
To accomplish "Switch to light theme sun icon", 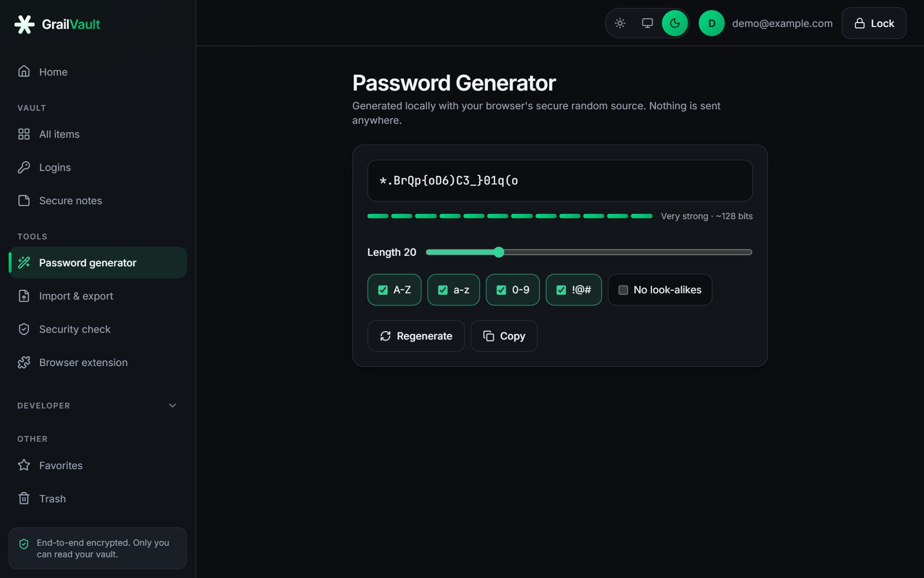I will point(620,23).
